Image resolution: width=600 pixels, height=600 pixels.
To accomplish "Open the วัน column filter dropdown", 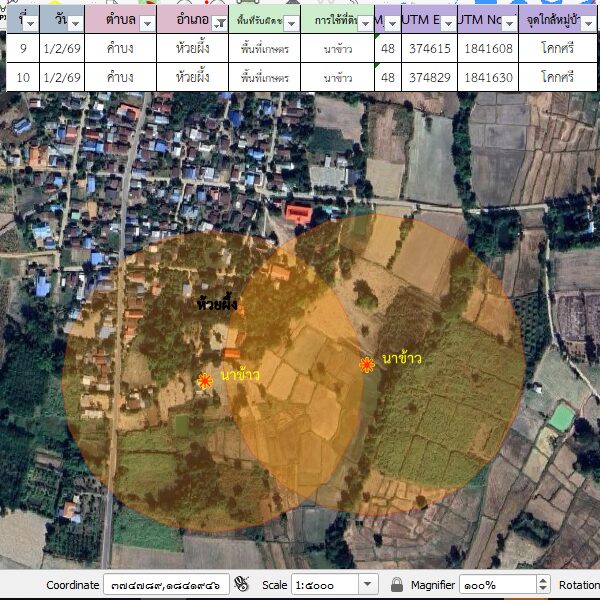I will 76,22.
